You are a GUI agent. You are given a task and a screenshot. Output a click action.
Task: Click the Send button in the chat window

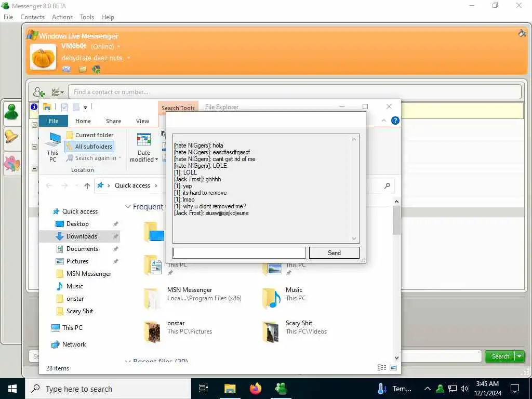[x=334, y=253]
